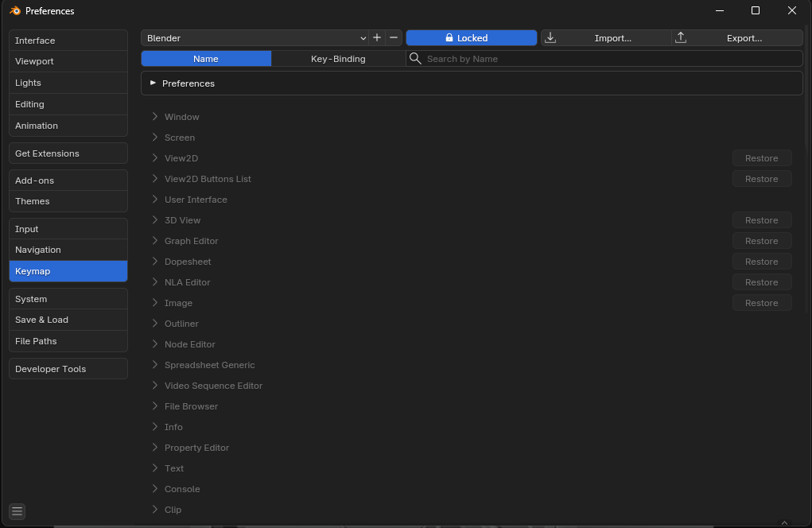Click the scroll arrow at bottom right

click(x=784, y=522)
